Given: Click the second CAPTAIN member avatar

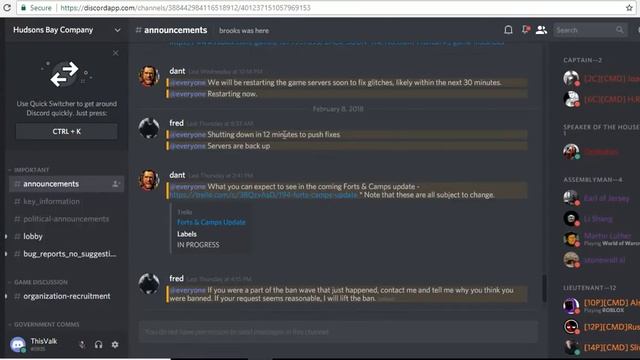Looking at the screenshot, I should [571, 99].
